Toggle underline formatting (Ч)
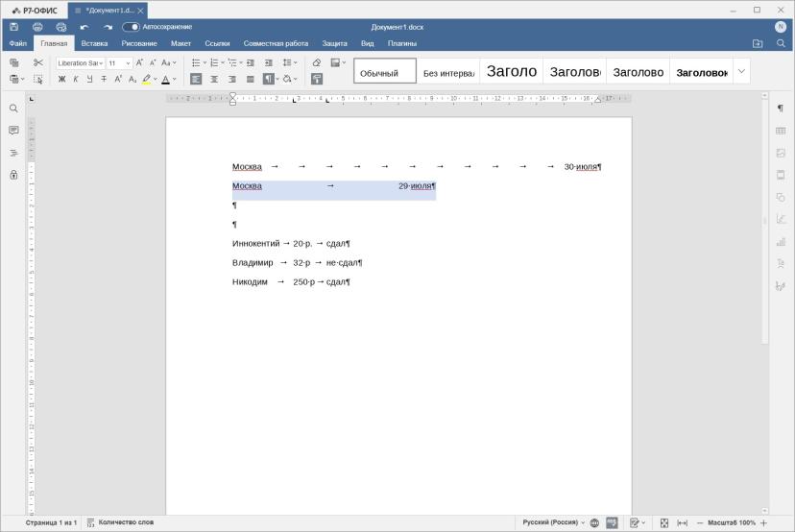 (89, 79)
